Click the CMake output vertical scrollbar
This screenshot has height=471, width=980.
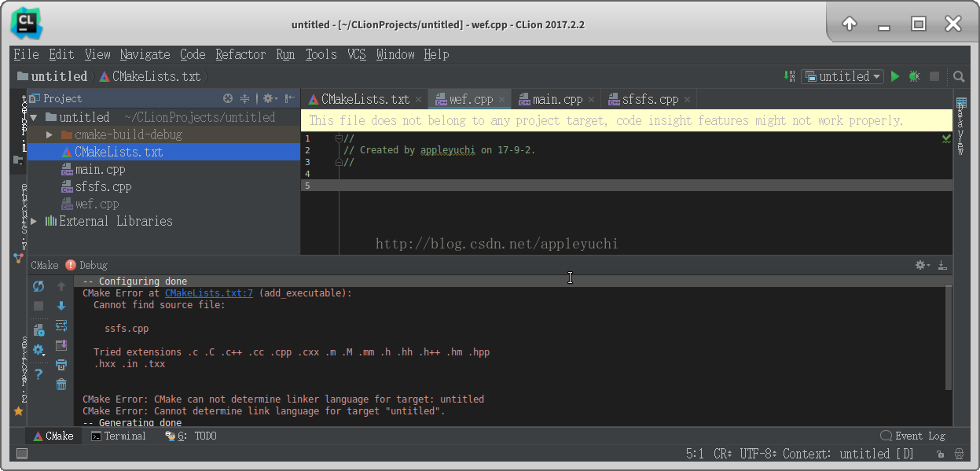[949, 338]
